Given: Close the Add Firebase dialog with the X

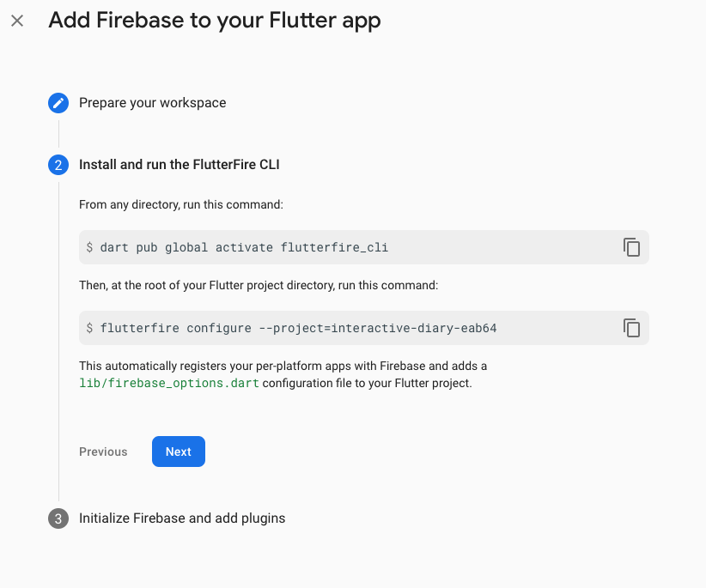Looking at the screenshot, I should pyautogui.click(x=17, y=21).
